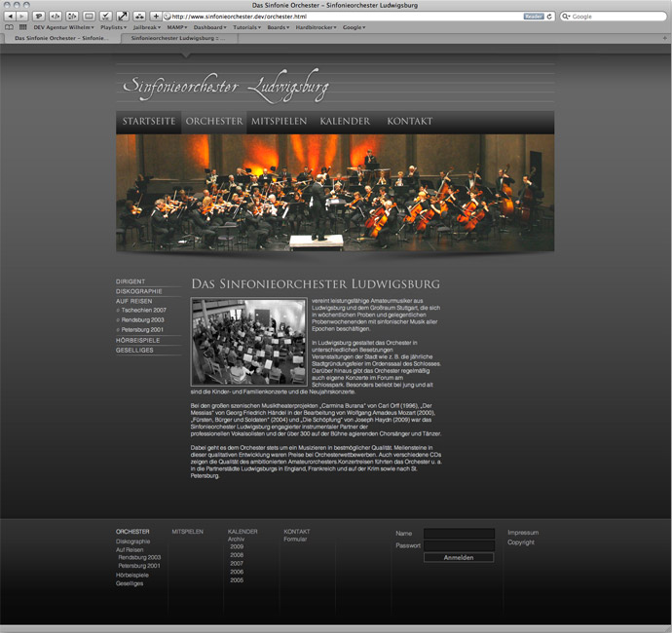Open footer Formular link under Kontakt
The height and width of the screenshot is (633, 672).
pyautogui.click(x=295, y=540)
